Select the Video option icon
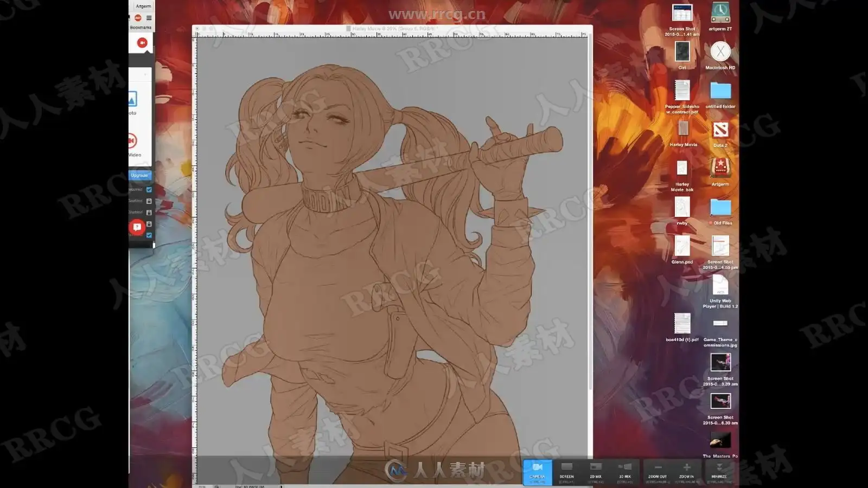 (x=132, y=141)
